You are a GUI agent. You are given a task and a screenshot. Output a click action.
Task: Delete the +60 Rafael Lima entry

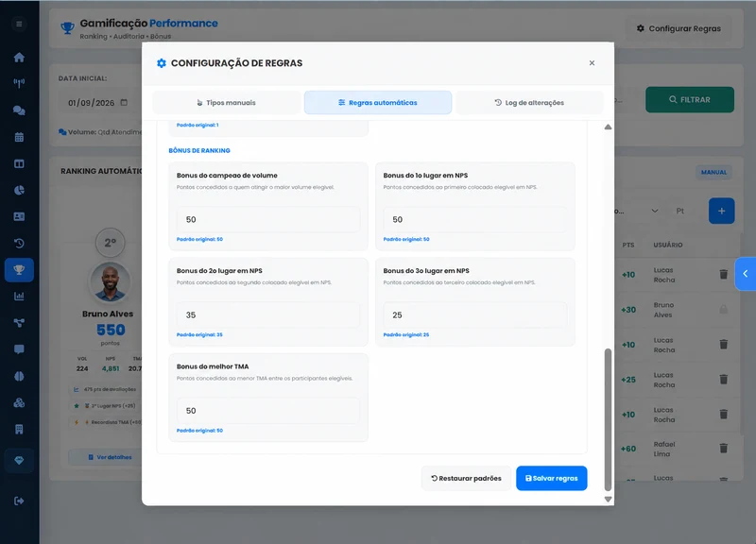point(723,449)
